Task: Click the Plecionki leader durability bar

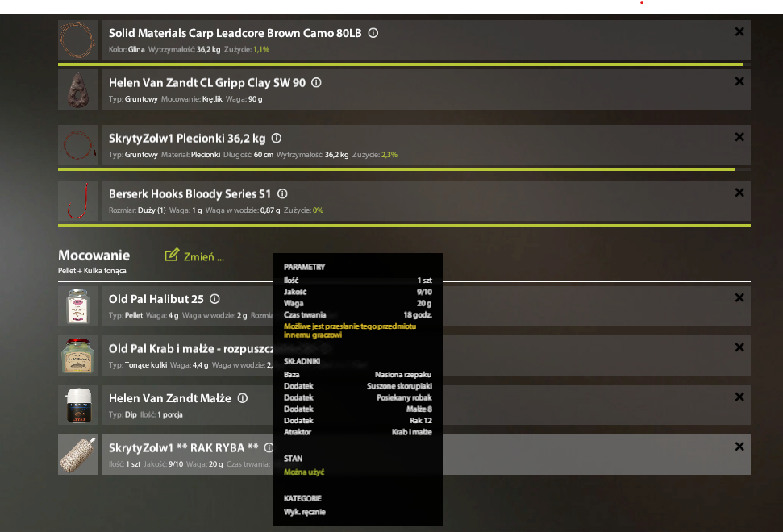Action: (x=404, y=170)
